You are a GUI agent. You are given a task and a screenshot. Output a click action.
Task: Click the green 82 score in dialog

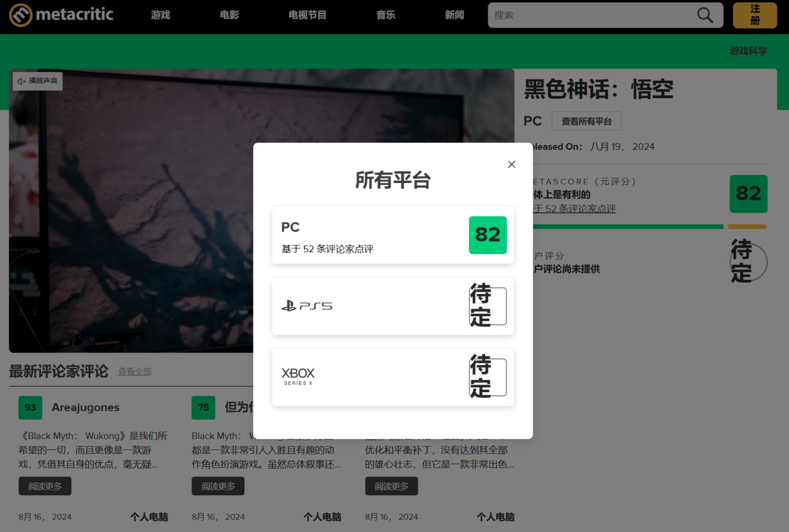tap(488, 235)
